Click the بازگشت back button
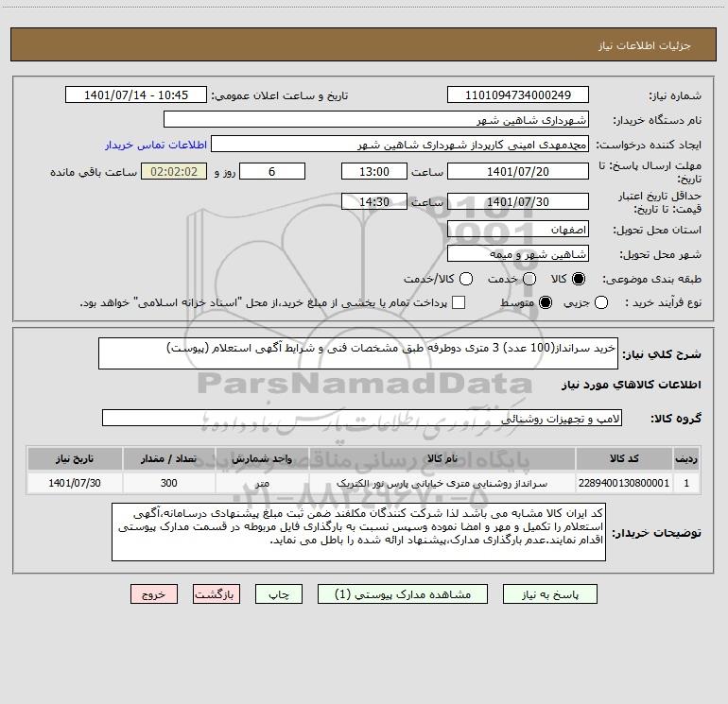The image size is (728, 704). [x=217, y=594]
